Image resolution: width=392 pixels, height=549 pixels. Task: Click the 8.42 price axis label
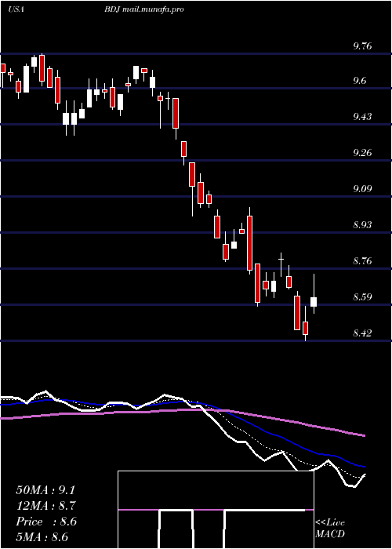[x=362, y=333]
